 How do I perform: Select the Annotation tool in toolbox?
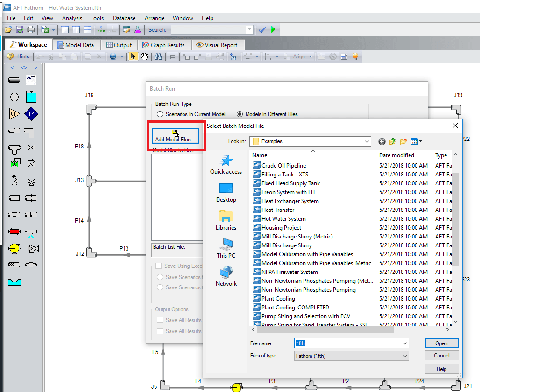coord(31,80)
